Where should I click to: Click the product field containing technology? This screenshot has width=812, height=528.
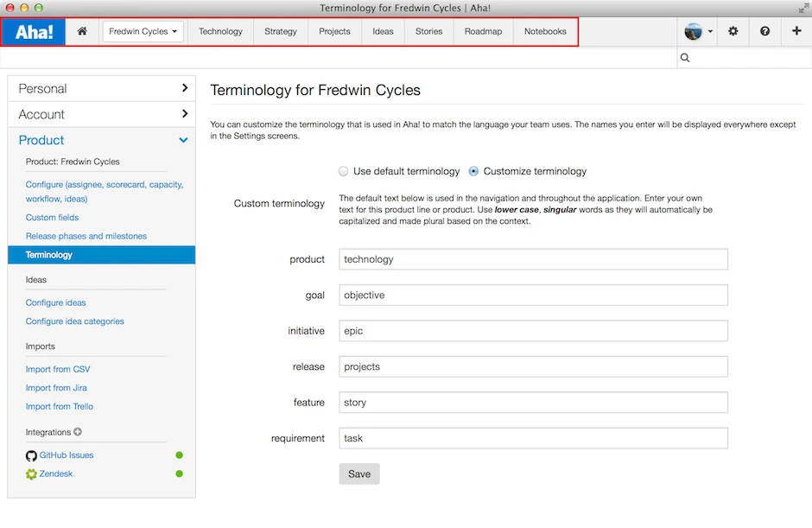point(533,259)
